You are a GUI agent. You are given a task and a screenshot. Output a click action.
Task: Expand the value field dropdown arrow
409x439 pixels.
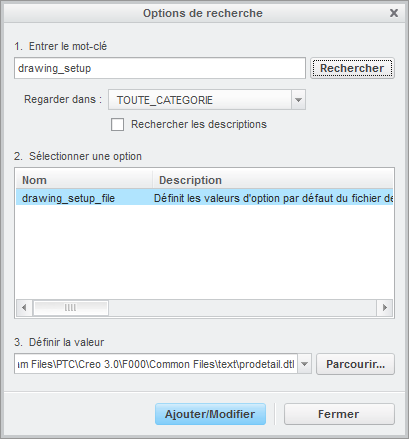click(304, 364)
